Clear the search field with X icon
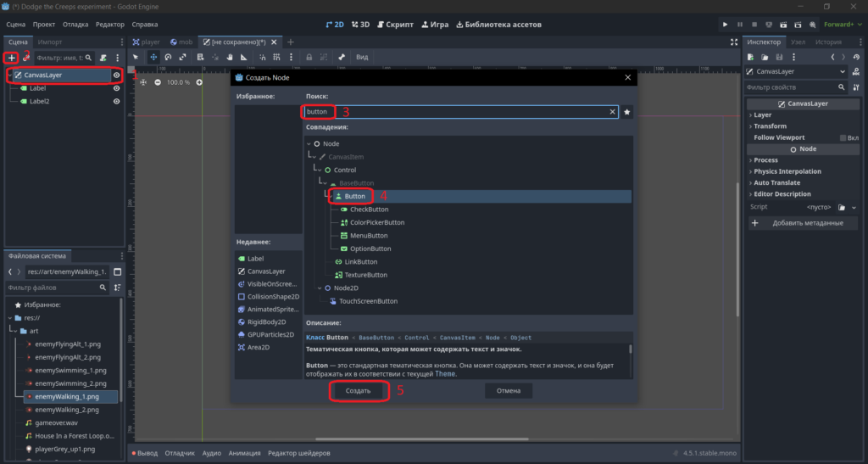 (x=612, y=112)
